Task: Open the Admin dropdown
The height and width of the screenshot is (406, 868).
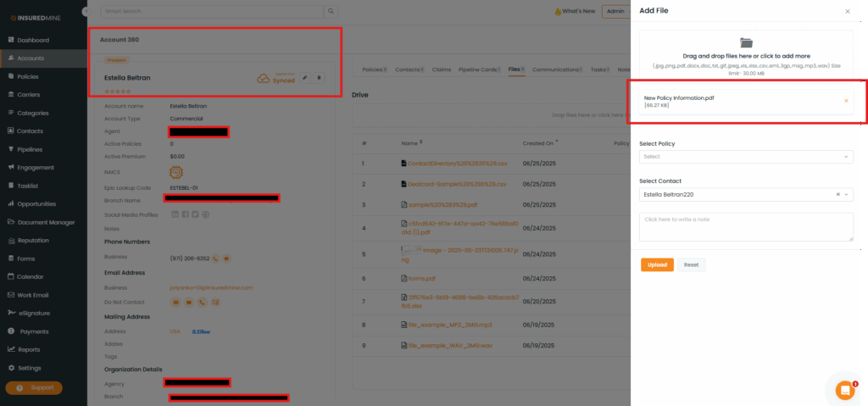Action: click(615, 11)
